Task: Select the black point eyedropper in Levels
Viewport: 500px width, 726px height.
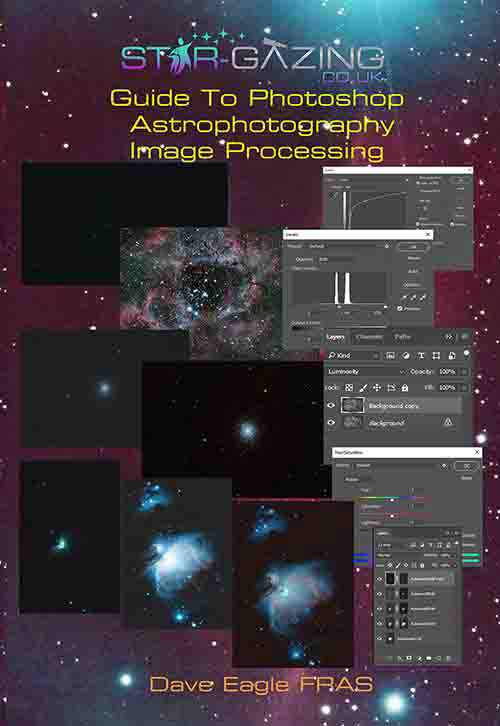Action: tap(404, 298)
